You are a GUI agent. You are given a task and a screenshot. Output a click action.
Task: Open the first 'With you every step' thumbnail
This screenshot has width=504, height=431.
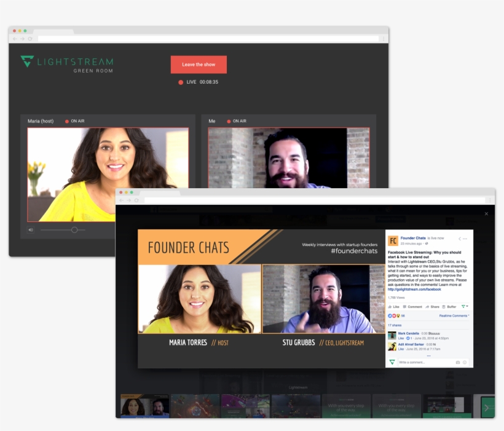pos(346,406)
